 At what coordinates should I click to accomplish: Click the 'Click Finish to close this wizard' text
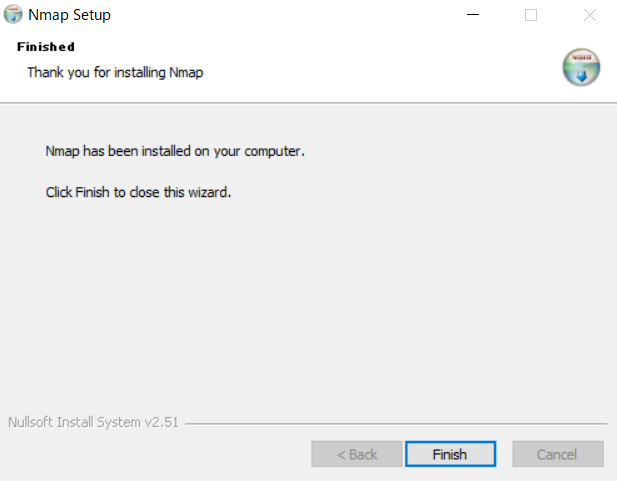[x=138, y=192]
